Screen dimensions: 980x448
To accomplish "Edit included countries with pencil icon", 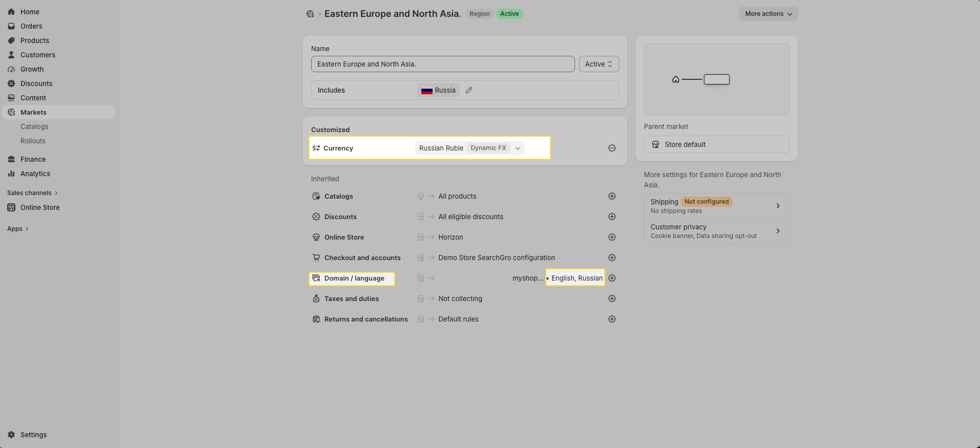I will point(469,90).
